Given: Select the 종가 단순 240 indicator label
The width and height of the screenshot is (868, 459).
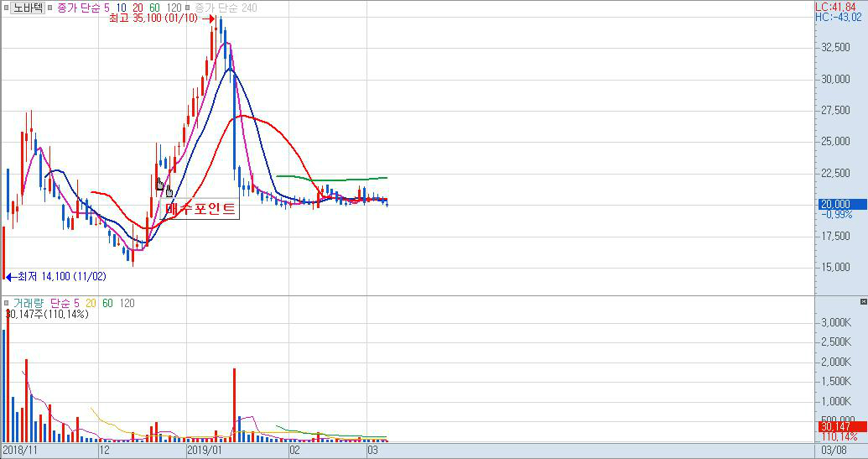Looking at the screenshot, I should click(226, 8).
